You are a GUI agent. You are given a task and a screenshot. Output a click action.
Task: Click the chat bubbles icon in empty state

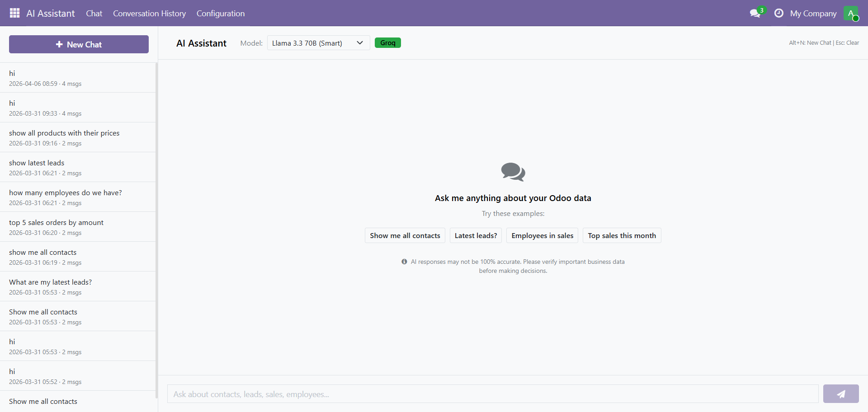click(513, 172)
